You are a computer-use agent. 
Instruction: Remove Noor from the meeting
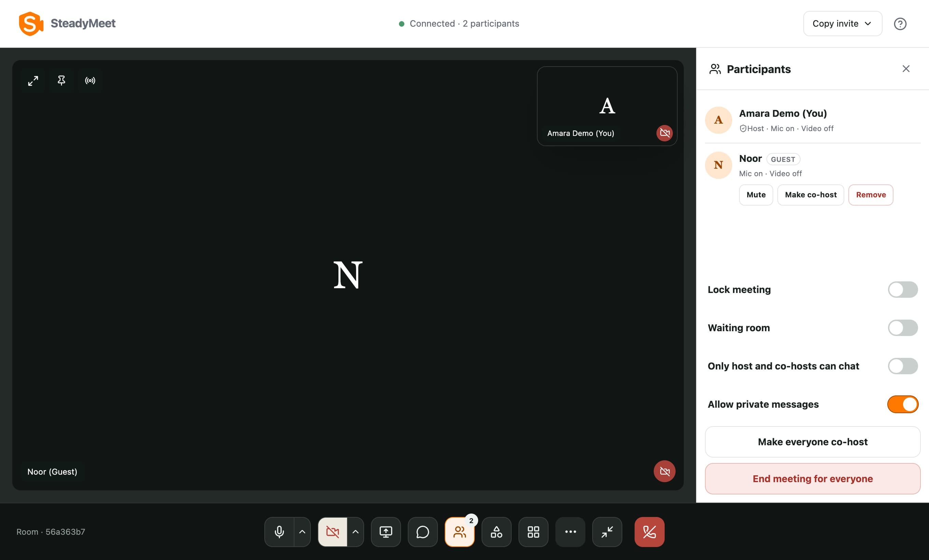[871, 195]
